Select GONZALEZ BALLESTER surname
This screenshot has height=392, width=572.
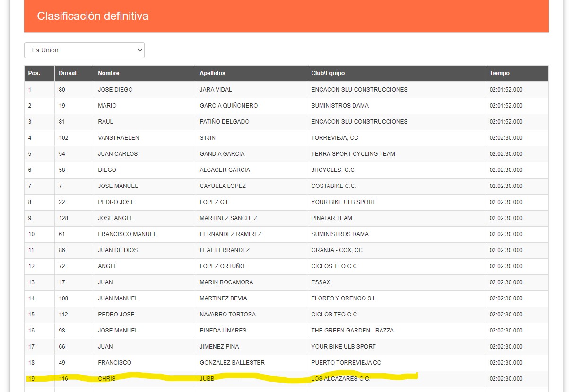click(232, 363)
